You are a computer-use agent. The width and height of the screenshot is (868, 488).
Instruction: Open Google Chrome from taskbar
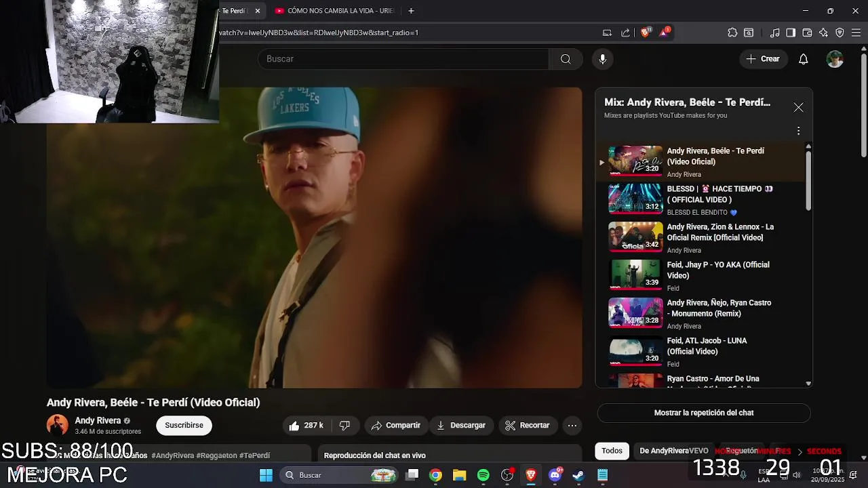435,475
